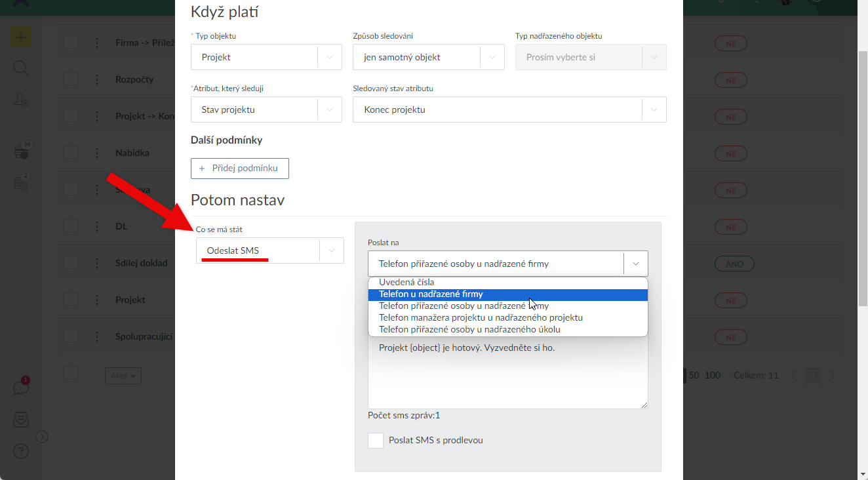Click the add person icon in sidebar
The image size is (868, 480).
pyautogui.click(x=20, y=99)
